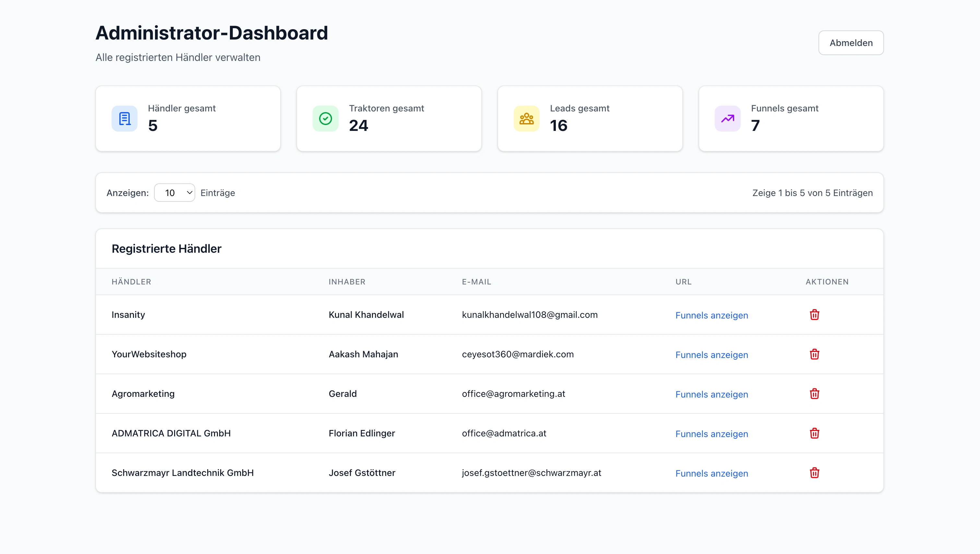Log out with the Abmelden button

coord(851,43)
